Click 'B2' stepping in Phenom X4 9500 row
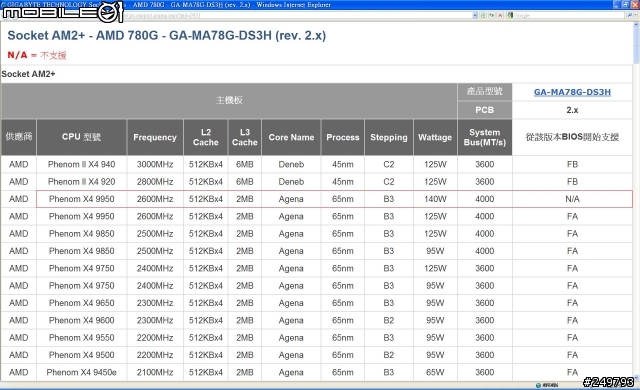The width and height of the screenshot is (640, 390). [x=389, y=355]
